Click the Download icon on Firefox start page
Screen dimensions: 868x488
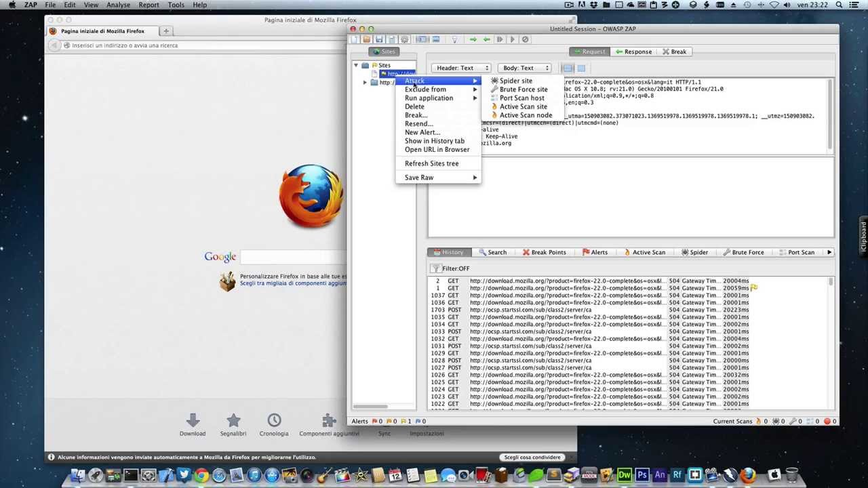(x=193, y=420)
